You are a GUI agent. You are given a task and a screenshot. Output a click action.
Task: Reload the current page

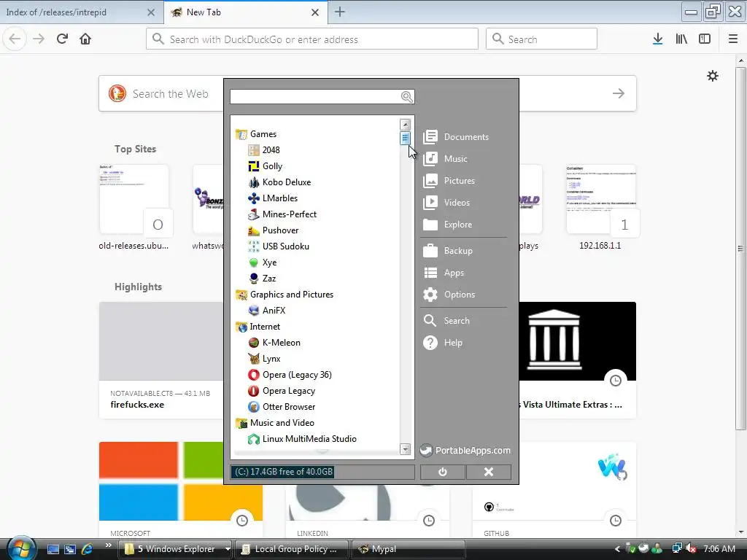click(62, 39)
